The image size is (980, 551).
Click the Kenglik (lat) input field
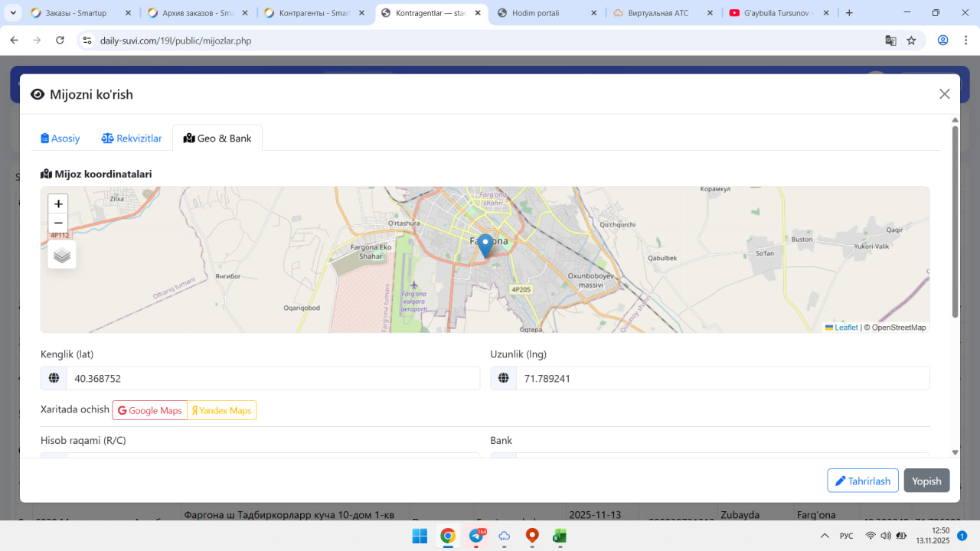273,378
